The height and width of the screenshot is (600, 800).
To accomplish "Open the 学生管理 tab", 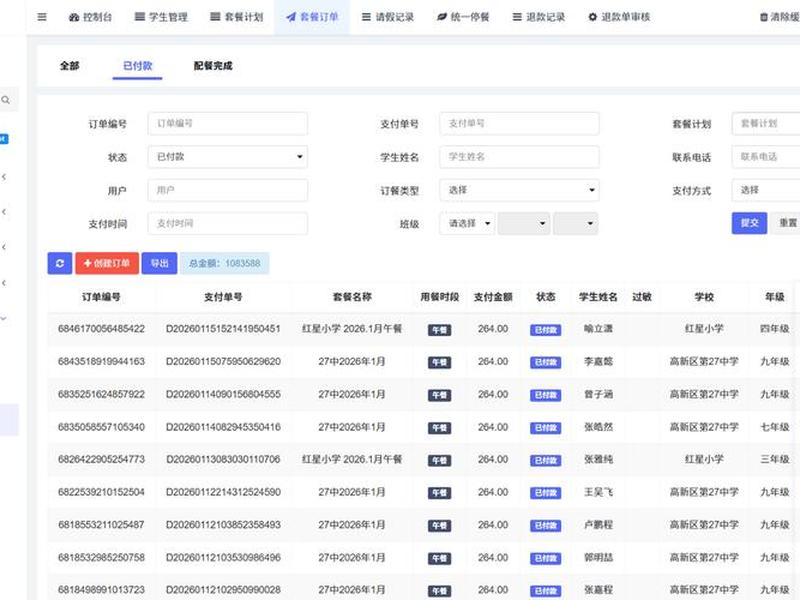I will click(161, 17).
